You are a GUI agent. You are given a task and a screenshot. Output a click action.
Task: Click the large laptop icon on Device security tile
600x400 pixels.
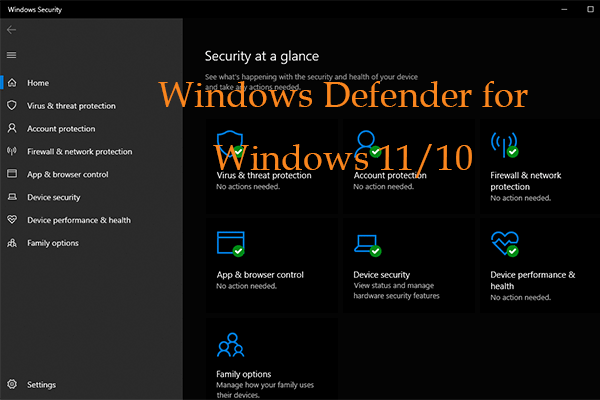point(367,245)
